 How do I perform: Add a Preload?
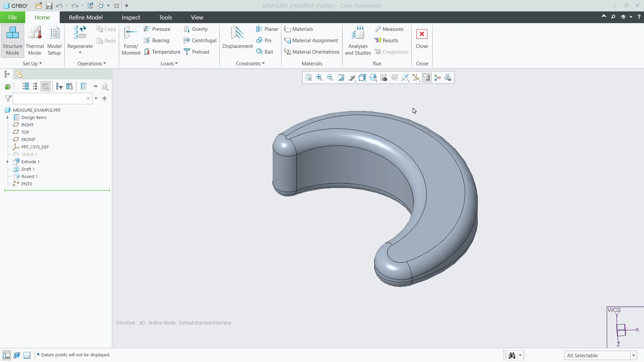click(x=196, y=52)
